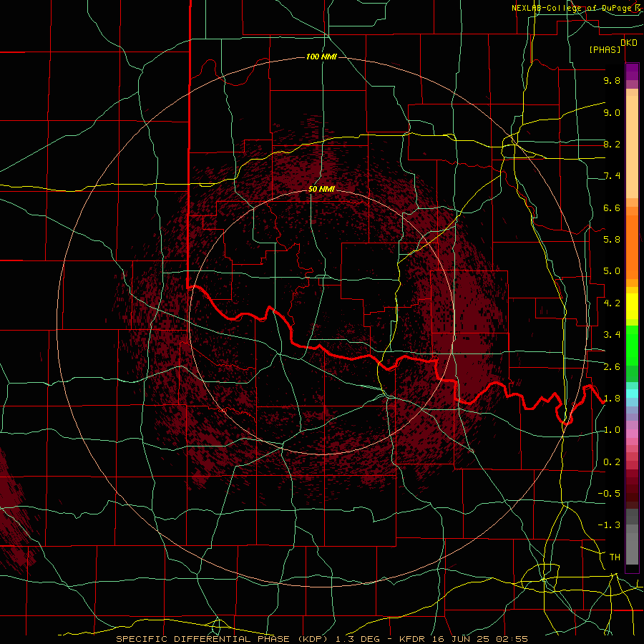Click the 2.6 legend value
This screenshot has width=644, height=644.
coord(612,367)
